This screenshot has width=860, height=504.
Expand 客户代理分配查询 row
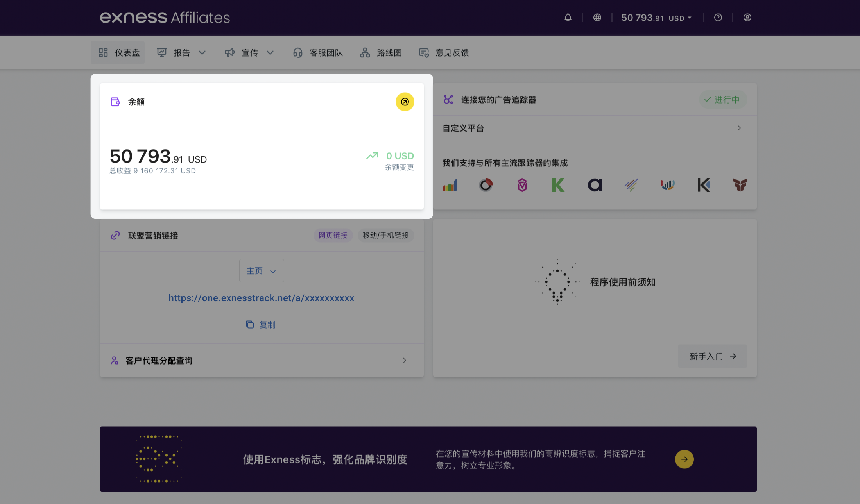pos(262,361)
